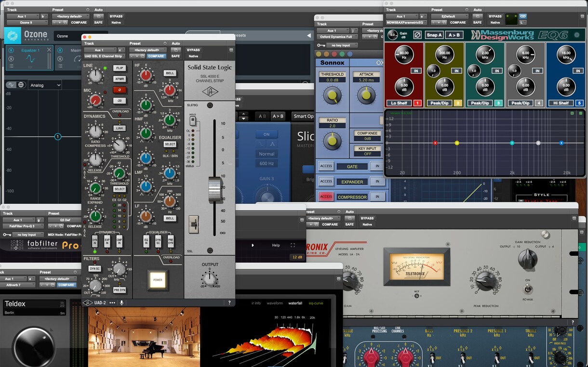The width and height of the screenshot is (588, 367).
Task: Toggle the DYN IN switch on SSL strip
Action: pyautogui.click(x=94, y=242)
